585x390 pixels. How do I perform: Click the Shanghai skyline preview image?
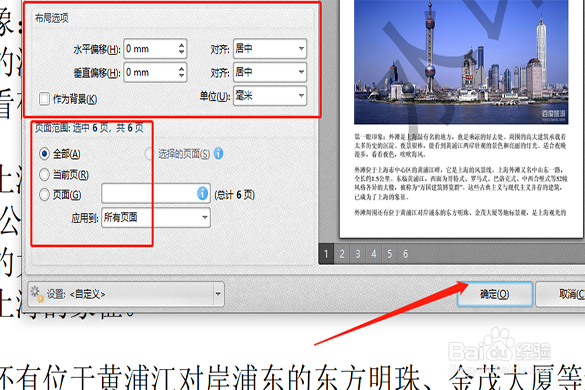(x=461, y=62)
